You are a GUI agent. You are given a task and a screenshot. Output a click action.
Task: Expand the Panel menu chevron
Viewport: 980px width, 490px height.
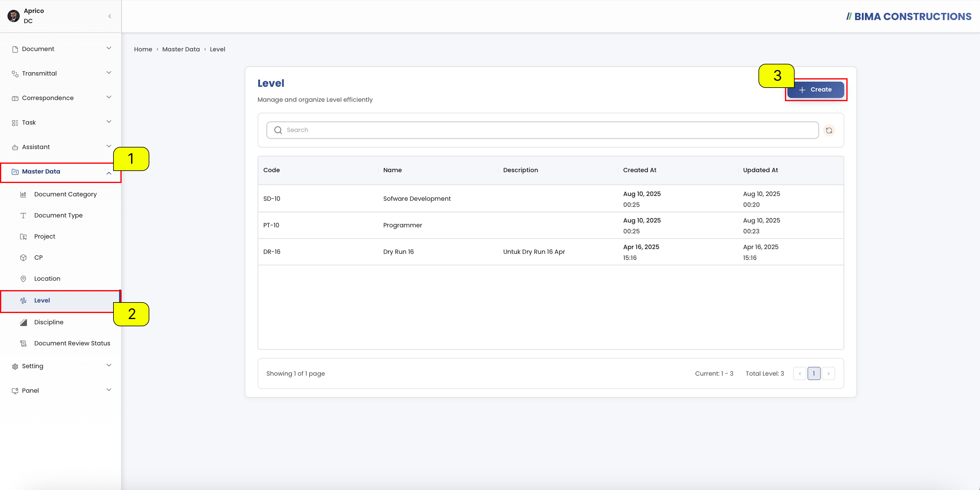(109, 389)
